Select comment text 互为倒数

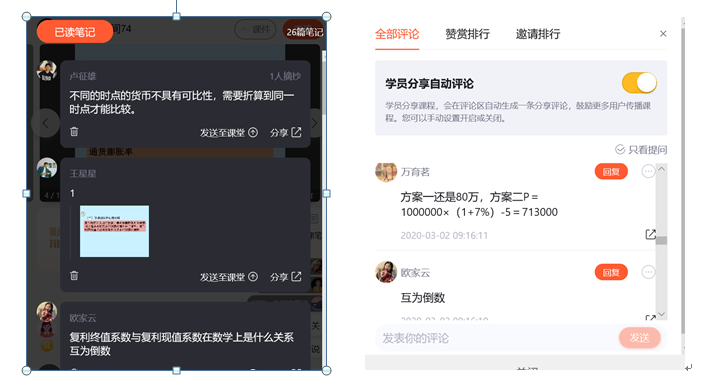click(423, 298)
